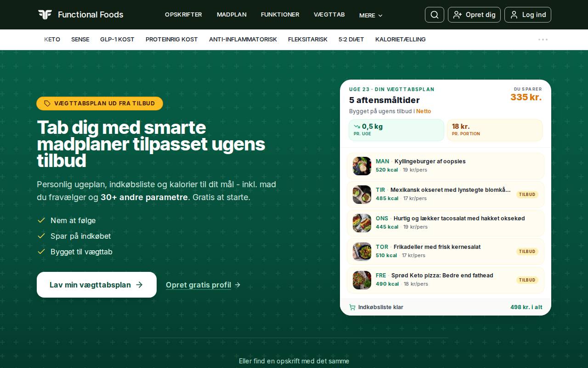Click the person icon in Log ind
This screenshot has height=368, width=588.
click(x=514, y=15)
